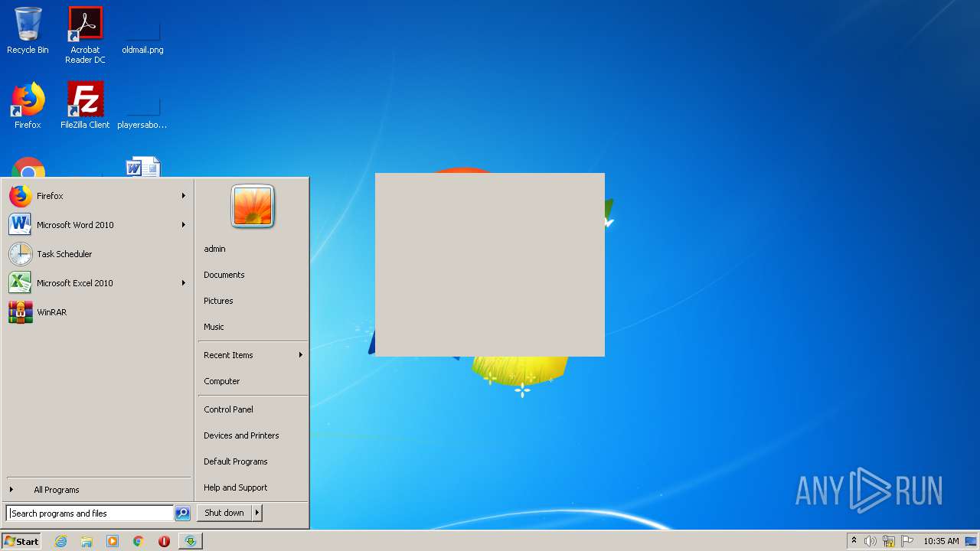Show All Programs list
Image resolution: width=980 pixels, height=551 pixels.
tap(97, 490)
